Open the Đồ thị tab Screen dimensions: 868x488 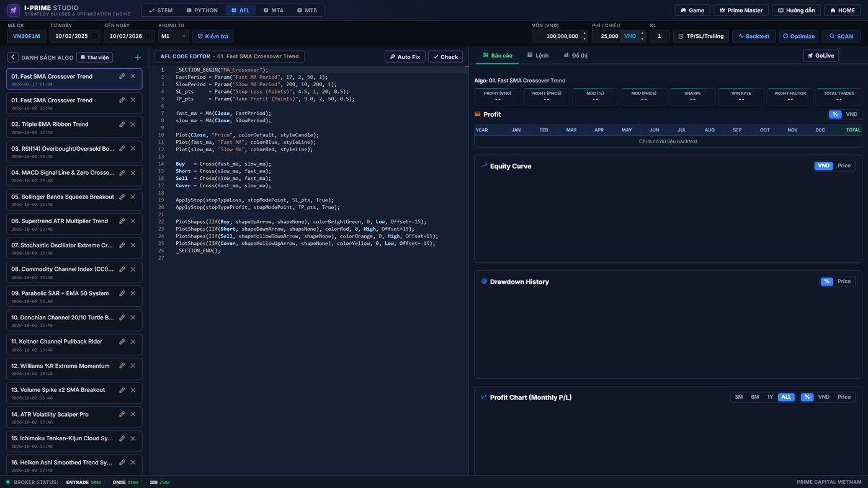pos(575,55)
